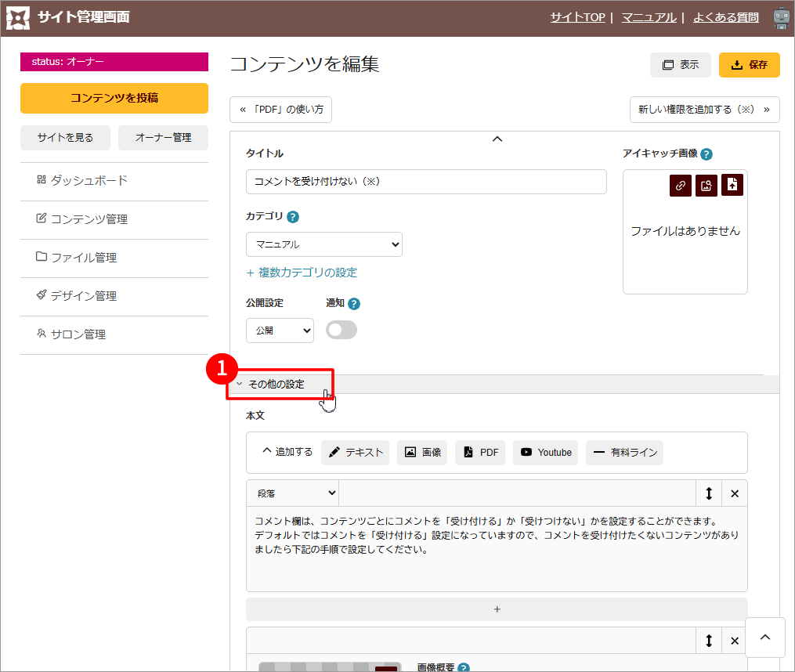Click the link icon in eyecatch image panel
The image size is (795, 672).
[681, 186]
